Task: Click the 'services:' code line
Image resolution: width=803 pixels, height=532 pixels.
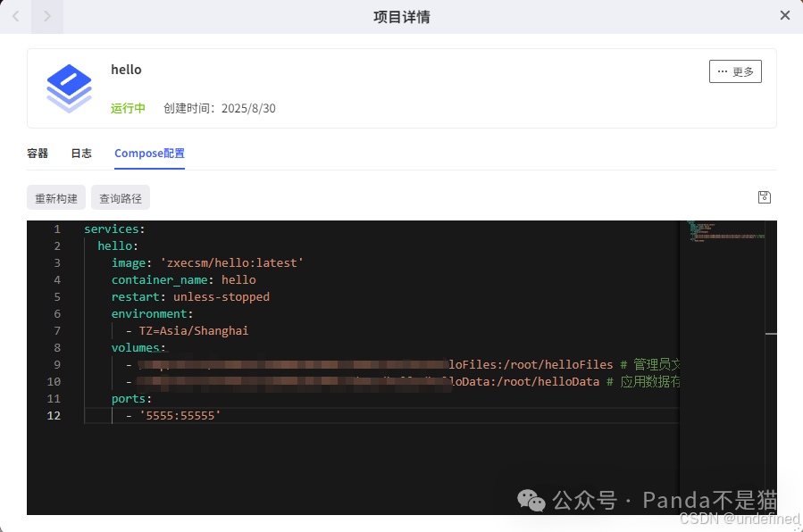Action: click(114, 229)
